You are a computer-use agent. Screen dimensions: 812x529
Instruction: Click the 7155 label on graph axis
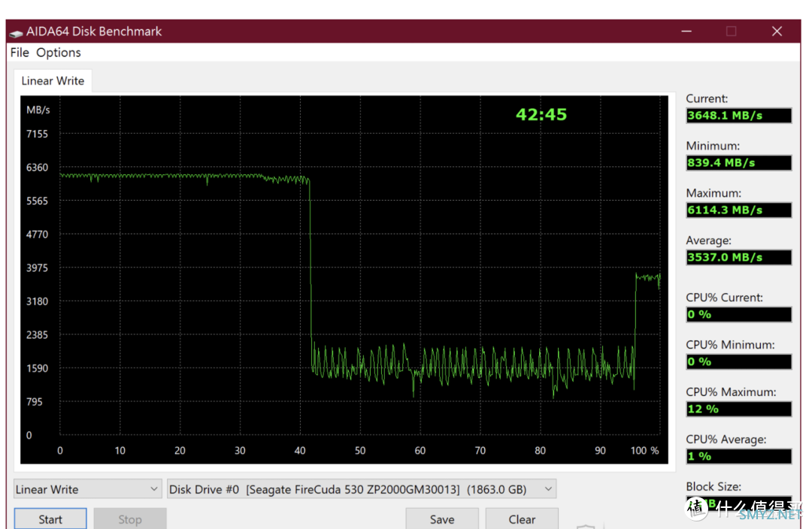(37, 134)
